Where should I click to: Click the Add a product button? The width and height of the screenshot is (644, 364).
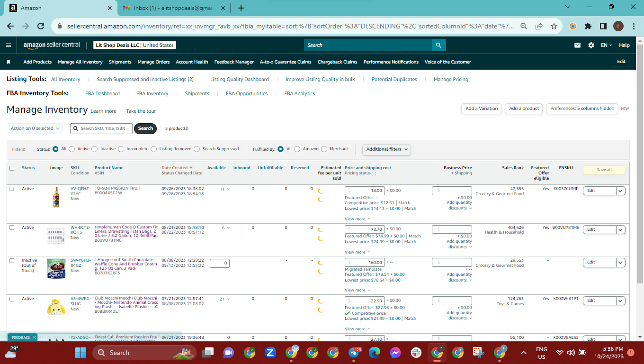tap(524, 109)
